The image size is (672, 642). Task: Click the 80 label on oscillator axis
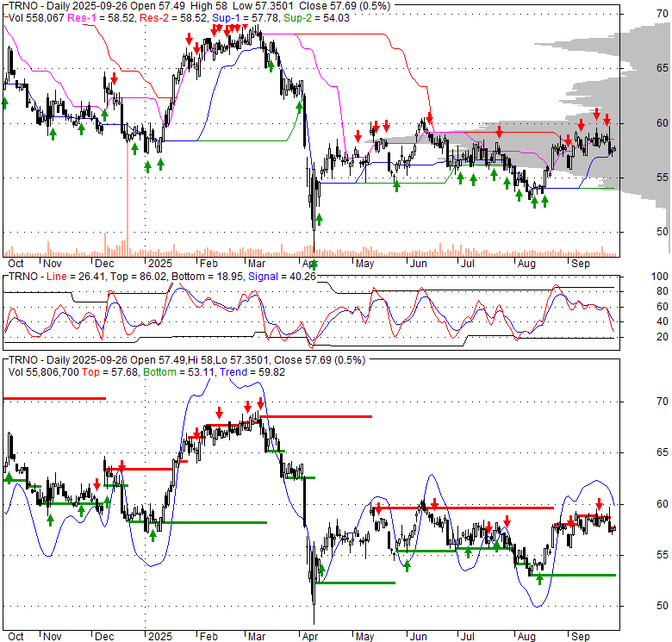663,291
